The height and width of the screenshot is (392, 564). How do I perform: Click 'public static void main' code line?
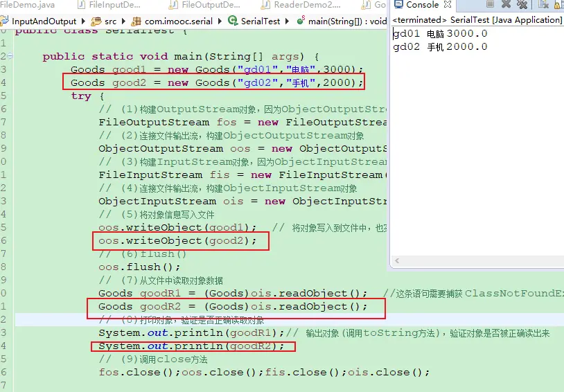(x=180, y=57)
